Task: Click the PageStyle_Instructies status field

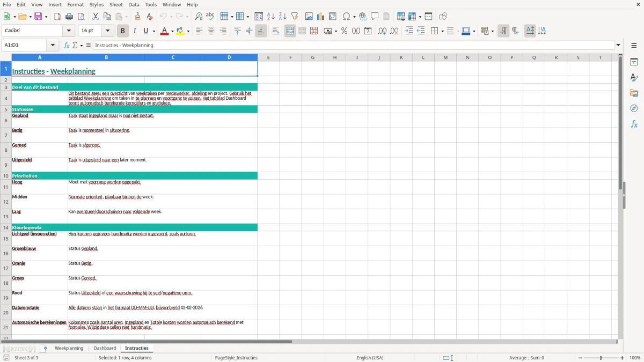Action: point(236,358)
